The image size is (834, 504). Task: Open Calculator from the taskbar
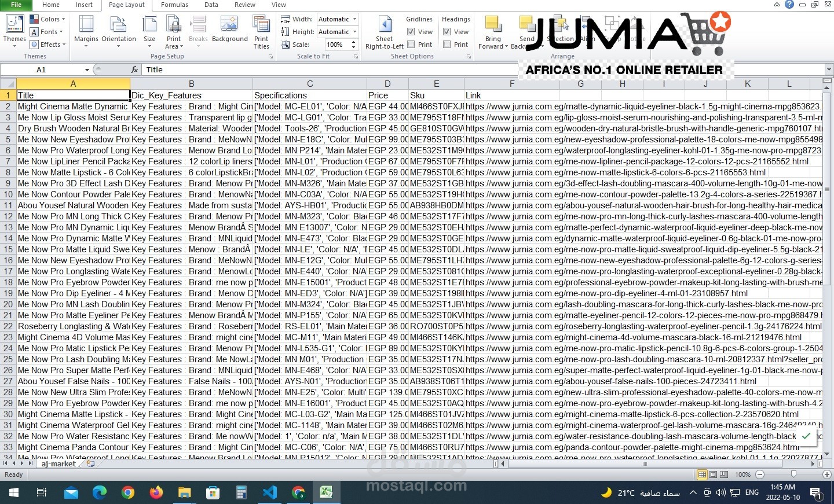pyautogui.click(x=242, y=492)
